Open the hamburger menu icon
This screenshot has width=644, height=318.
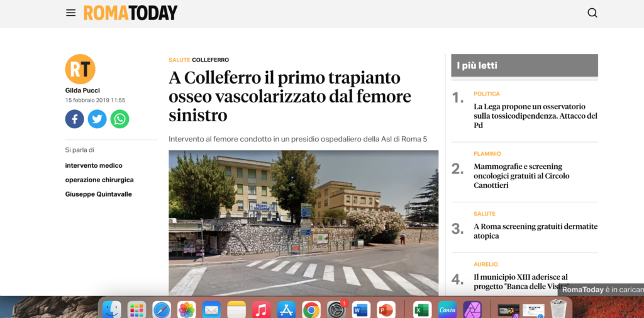pyautogui.click(x=70, y=13)
